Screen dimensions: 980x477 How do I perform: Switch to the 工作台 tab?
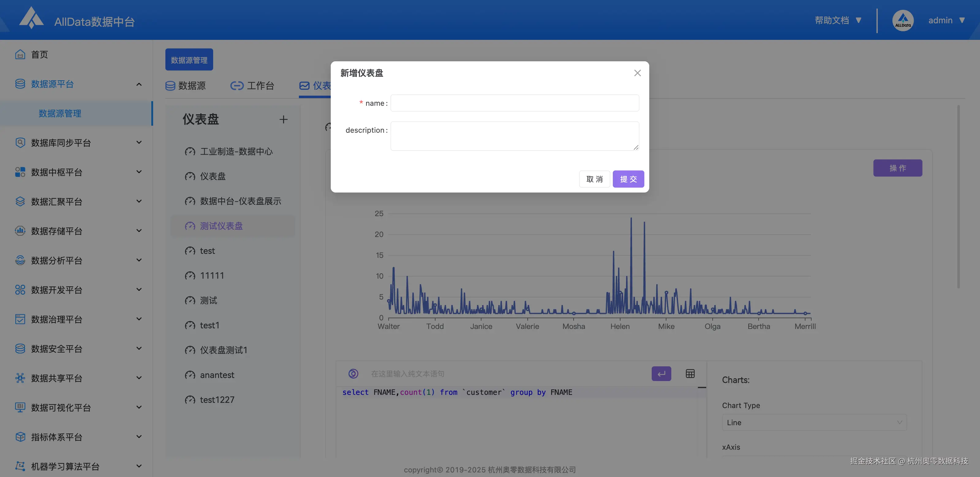[252, 86]
